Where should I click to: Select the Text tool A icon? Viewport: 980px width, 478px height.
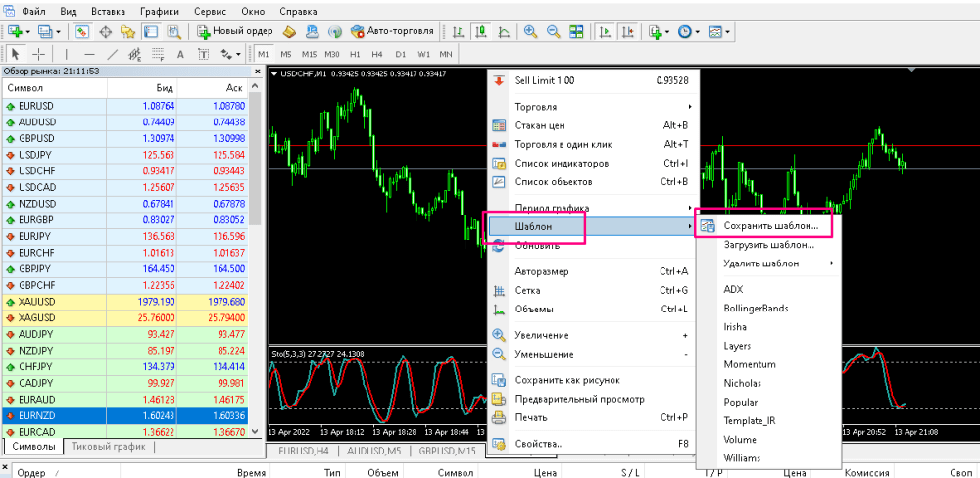[x=180, y=54]
